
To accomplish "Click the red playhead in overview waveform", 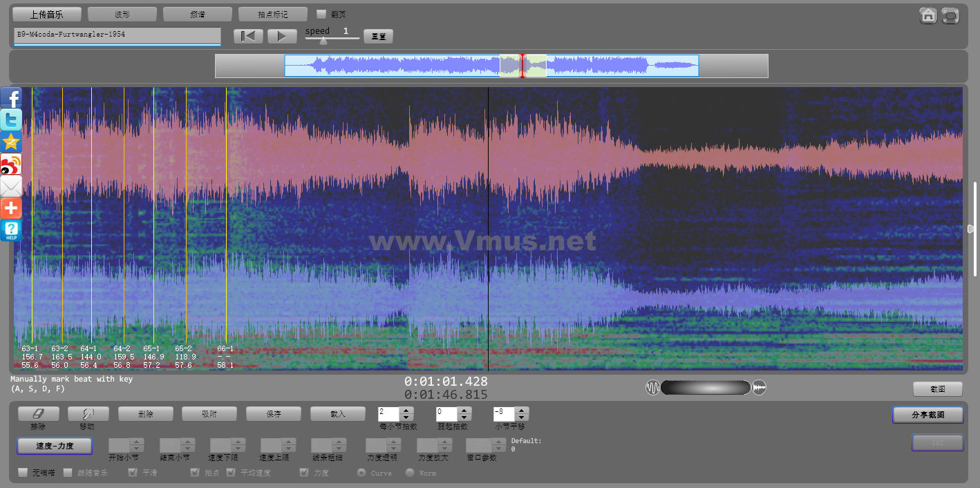I will point(522,66).
